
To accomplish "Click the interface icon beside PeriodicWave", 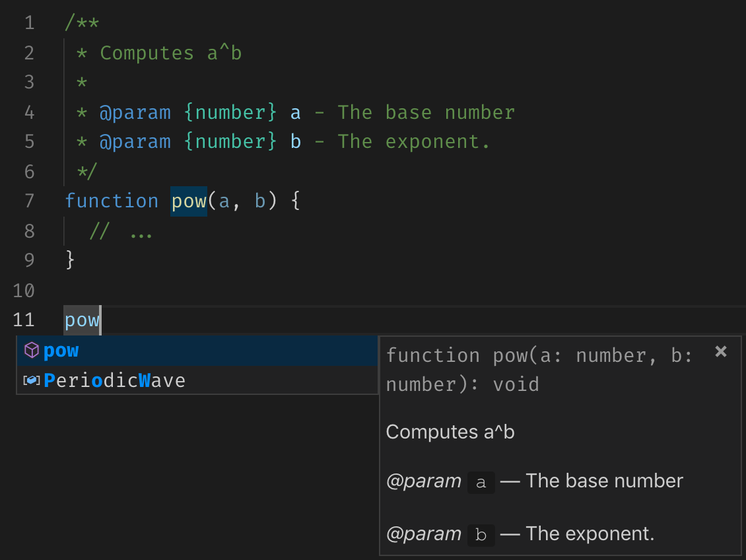I will (x=31, y=380).
